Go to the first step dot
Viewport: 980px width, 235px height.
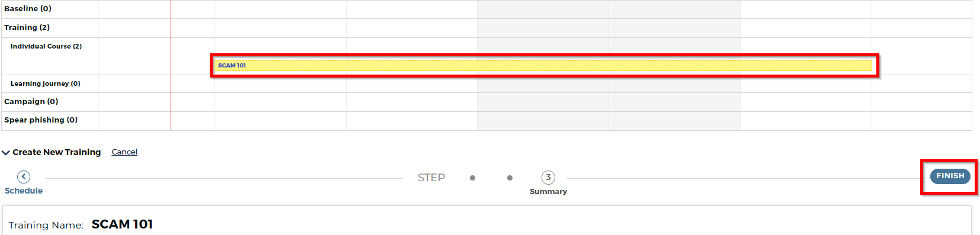472,178
